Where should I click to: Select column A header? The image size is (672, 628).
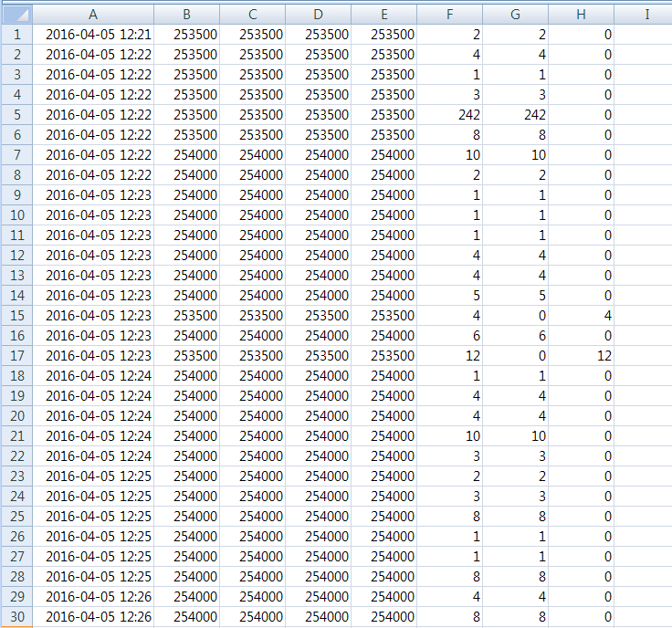[x=94, y=15]
